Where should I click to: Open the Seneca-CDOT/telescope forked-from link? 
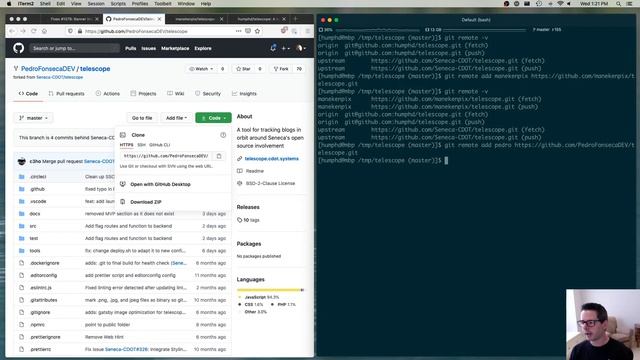point(60,77)
